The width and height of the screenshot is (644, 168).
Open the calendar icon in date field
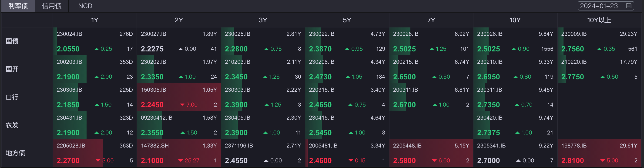pos(628,6)
